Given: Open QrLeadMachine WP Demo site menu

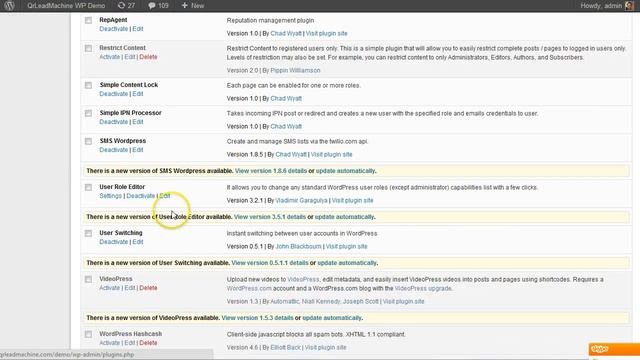Looking at the screenshot, I should tap(66, 6).
